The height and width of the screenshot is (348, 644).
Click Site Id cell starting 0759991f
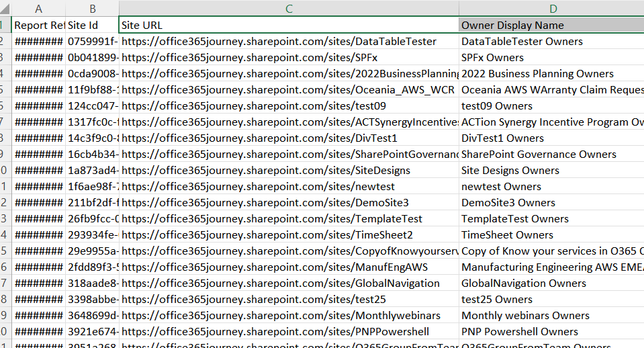pos(93,42)
